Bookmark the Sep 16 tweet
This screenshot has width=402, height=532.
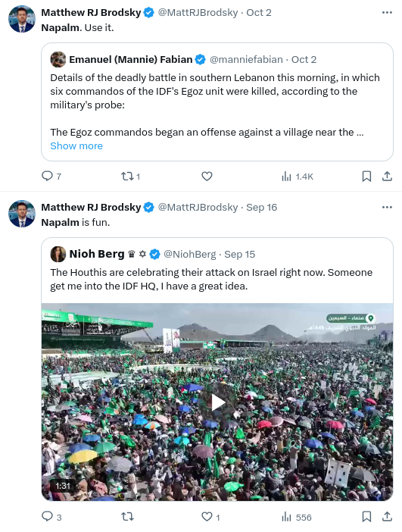tap(366, 517)
